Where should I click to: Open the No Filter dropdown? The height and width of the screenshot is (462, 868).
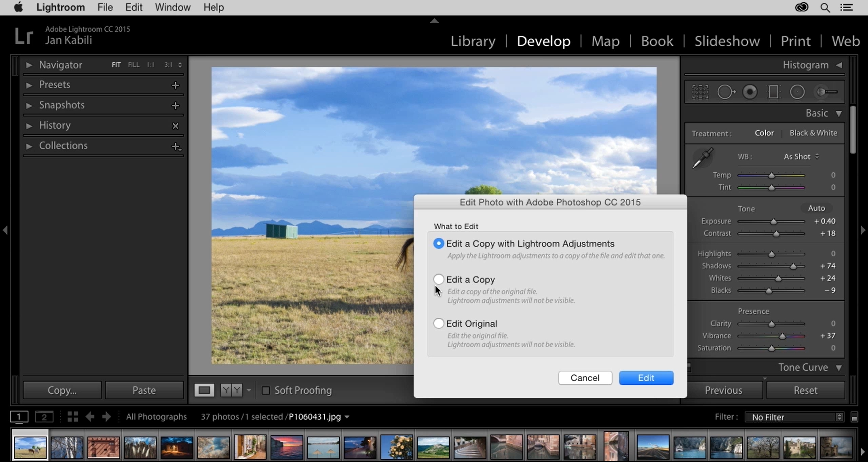click(794, 417)
